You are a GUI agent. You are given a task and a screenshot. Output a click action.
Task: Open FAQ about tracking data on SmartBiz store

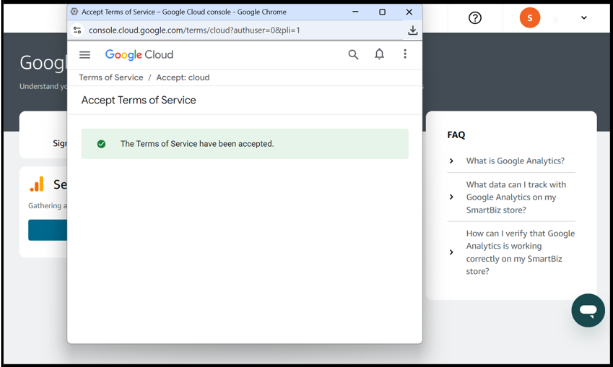516,197
